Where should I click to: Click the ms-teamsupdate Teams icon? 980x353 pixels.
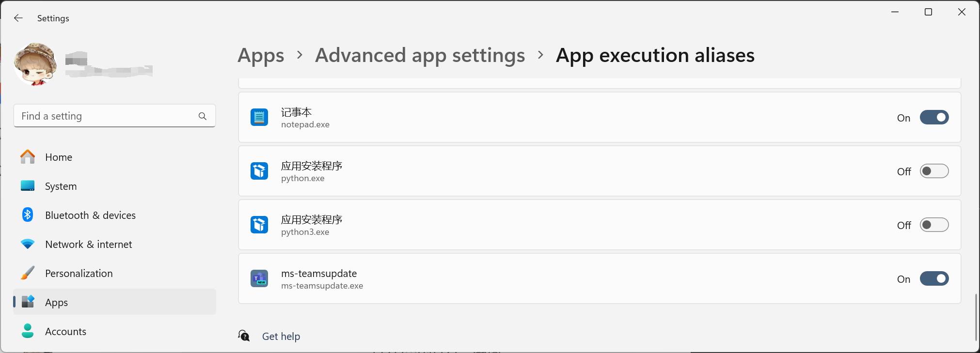[259, 278]
